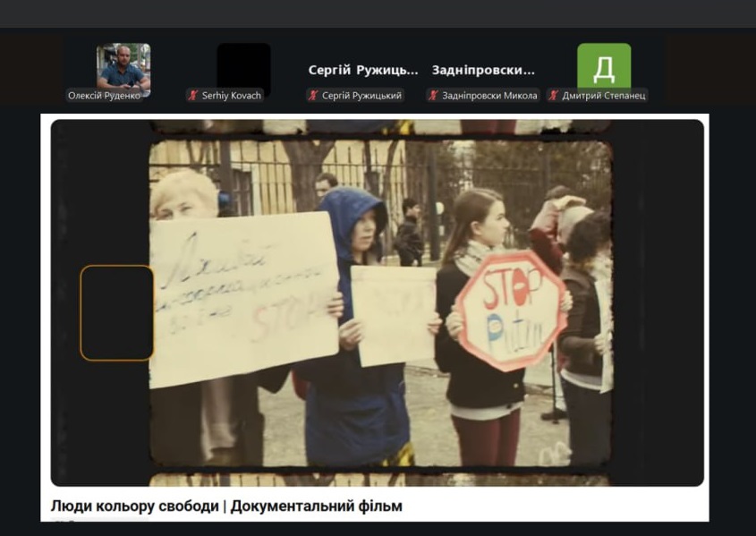
Task: Select Задніпровски Микола's participant tile
Action: 483,70
